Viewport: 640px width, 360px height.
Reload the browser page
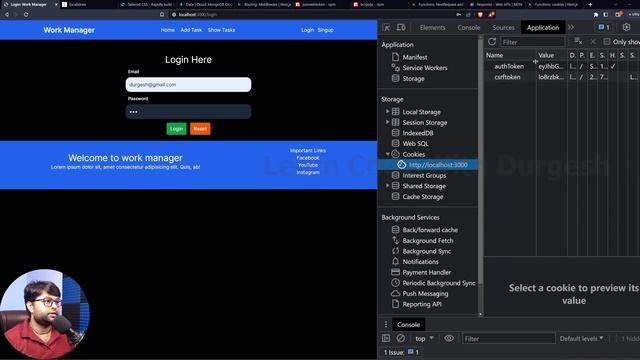pyautogui.click(x=26, y=14)
